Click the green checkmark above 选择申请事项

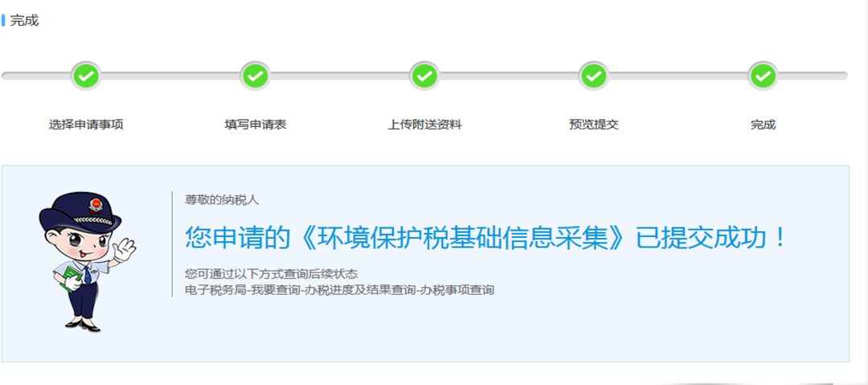[86, 76]
